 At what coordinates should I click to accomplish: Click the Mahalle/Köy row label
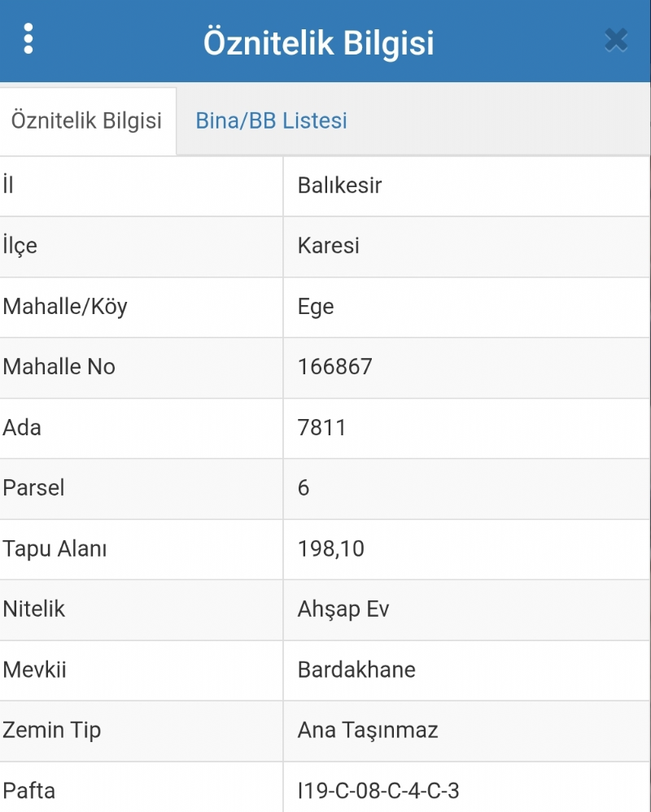(x=65, y=307)
